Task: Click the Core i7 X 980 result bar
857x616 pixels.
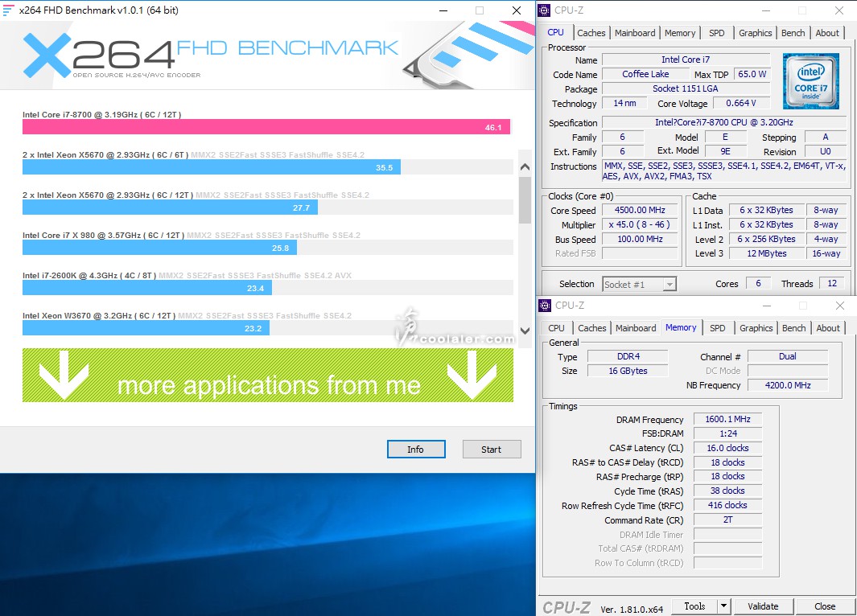Action: (x=159, y=248)
